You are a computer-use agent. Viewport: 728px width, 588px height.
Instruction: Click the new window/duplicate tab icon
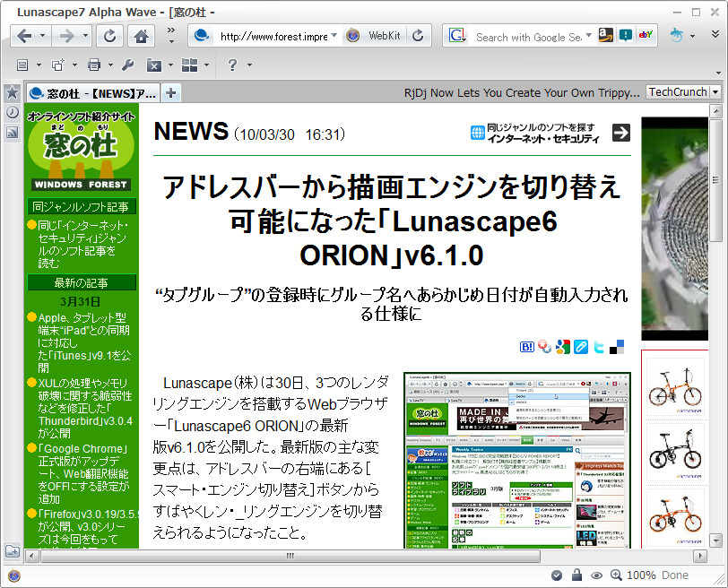point(58,65)
